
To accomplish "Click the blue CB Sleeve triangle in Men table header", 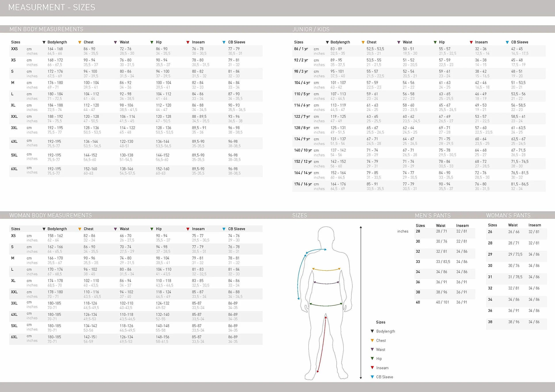I will tap(224, 42).
